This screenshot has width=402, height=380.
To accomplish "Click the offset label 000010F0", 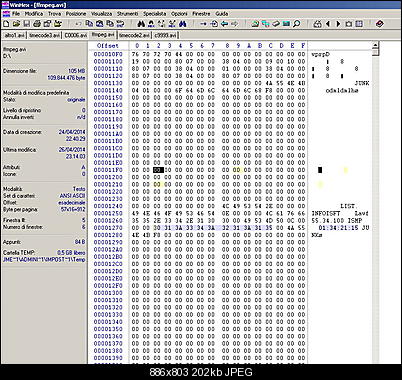I will pos(108,54).
